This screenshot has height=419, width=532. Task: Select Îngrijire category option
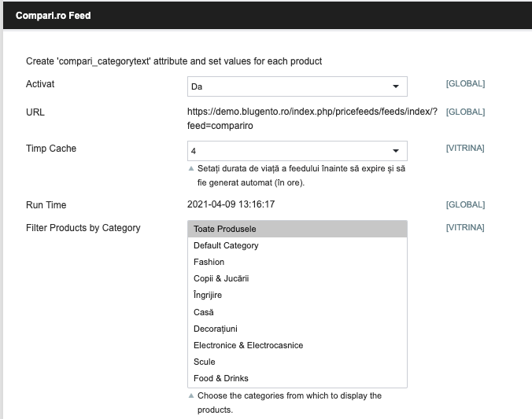tap(297, 296)
